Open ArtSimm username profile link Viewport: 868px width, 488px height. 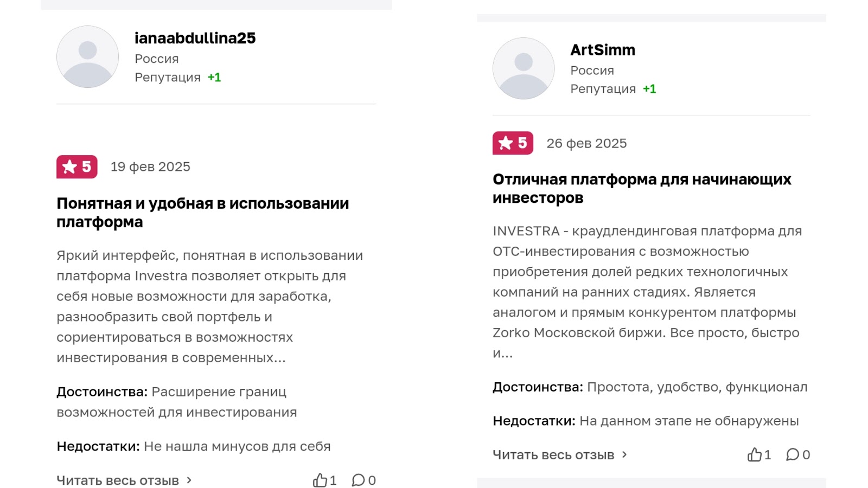602,50
